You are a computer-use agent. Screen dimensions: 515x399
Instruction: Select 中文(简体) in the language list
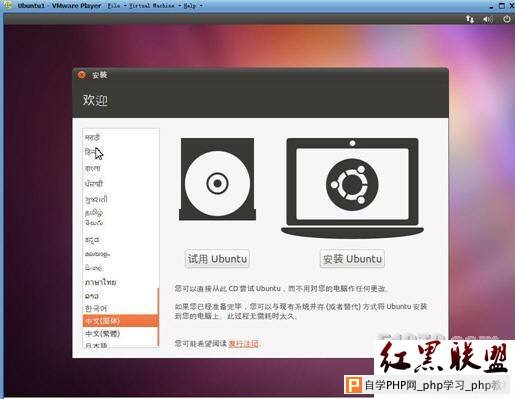click(x=120, y=321)
